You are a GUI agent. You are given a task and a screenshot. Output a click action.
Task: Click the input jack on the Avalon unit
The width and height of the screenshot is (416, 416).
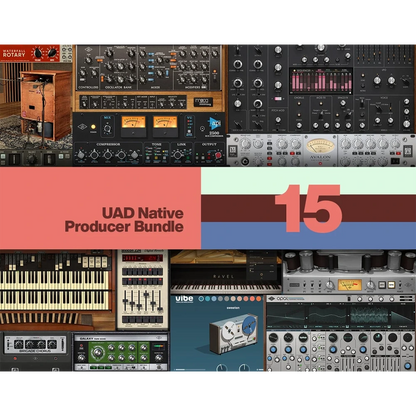tap(245, 162)
